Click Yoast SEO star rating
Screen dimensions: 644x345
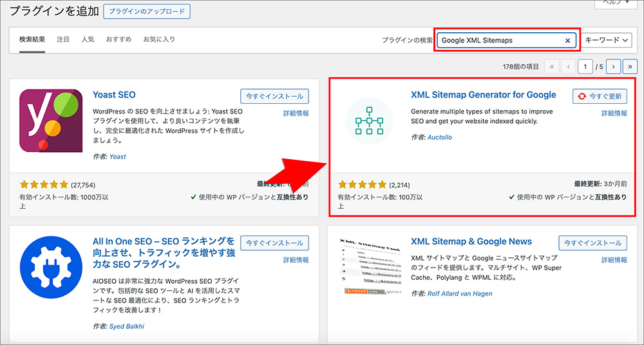[x=44, y=184]
